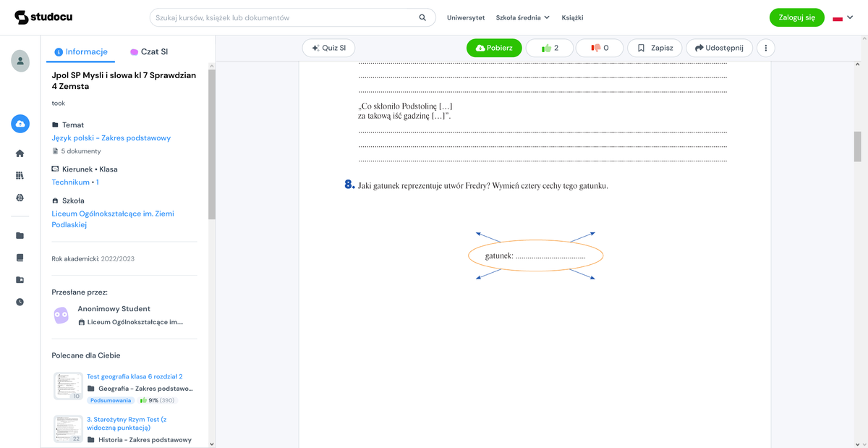This screenshot has height=448, width=868.
Task: Open the Książki menu item
Action: click(x=572, y=17)
